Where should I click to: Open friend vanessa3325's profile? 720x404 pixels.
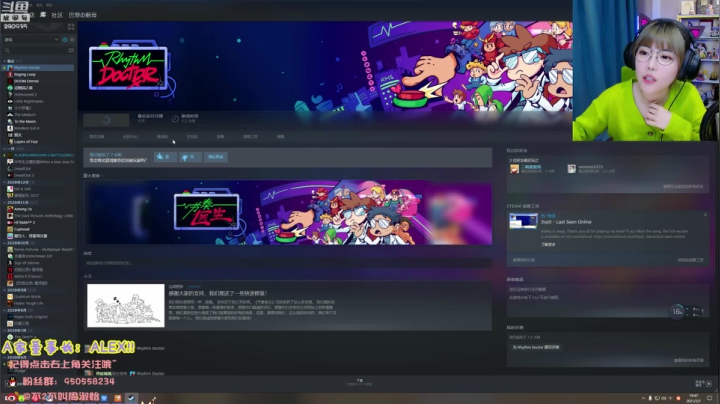tap(591, 167)
